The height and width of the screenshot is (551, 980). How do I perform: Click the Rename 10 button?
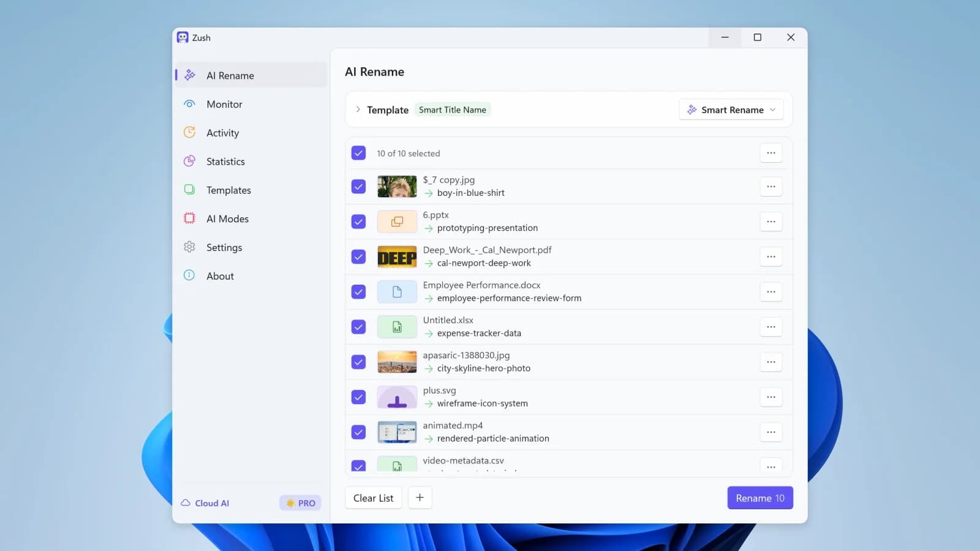coord(760,498)
